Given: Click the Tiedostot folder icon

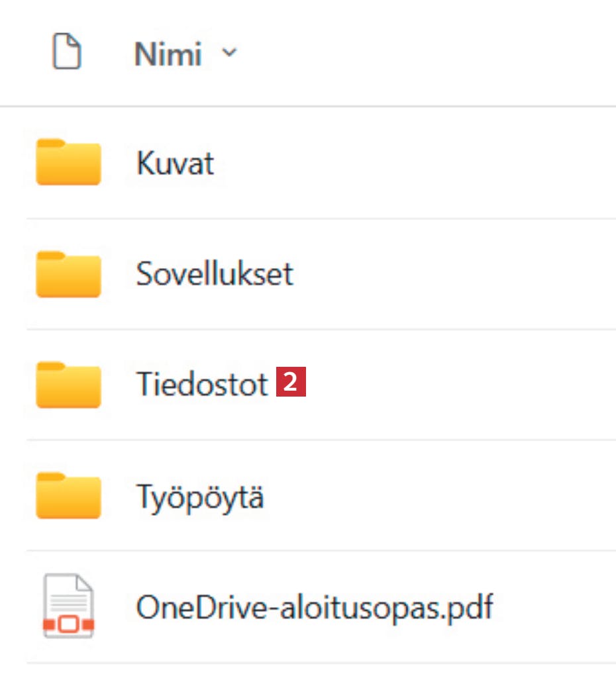Looking at the screenshot, I should pyautogui.click(x=68, y=385).
